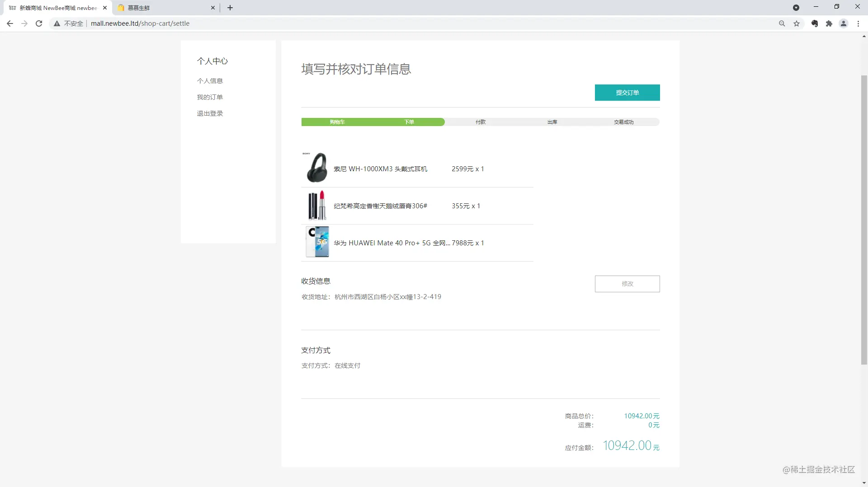Image resolution: width=868 pixels, height=487 pixels.
Task: View the not-secure site warning icon
Action: click(57, 23)
